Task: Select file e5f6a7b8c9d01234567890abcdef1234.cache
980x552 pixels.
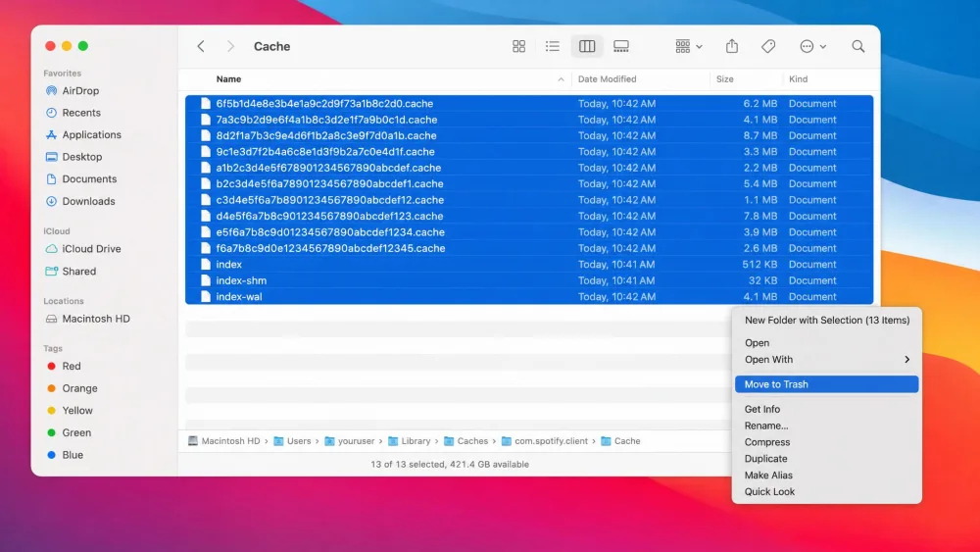Action: (x=529, y=232)
